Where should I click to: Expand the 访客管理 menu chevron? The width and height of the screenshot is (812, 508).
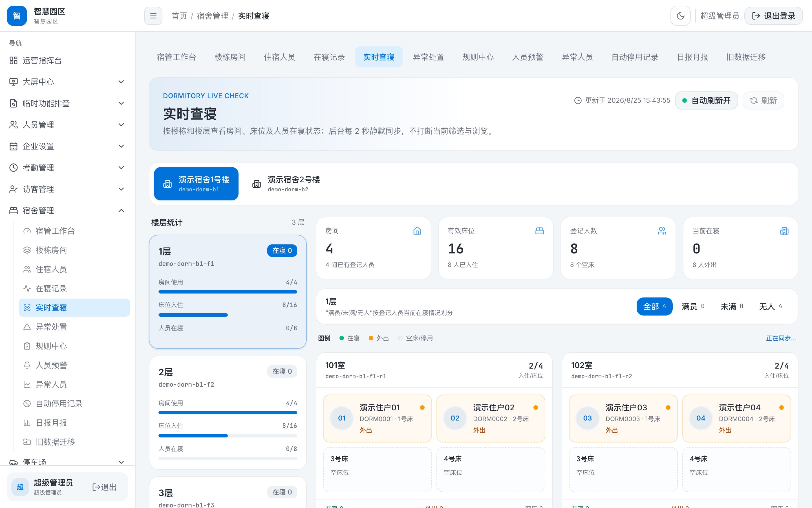tap(122, 189)
